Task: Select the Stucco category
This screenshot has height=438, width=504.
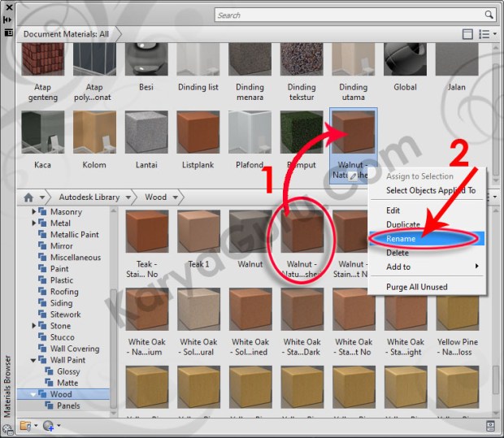Action: (63, 337)
